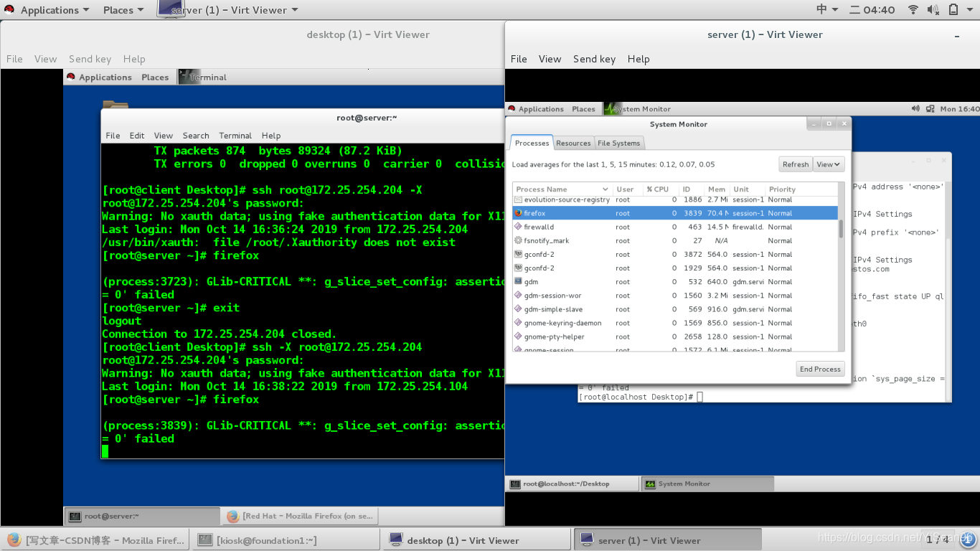Sort by Unit column header

[747, 189]
